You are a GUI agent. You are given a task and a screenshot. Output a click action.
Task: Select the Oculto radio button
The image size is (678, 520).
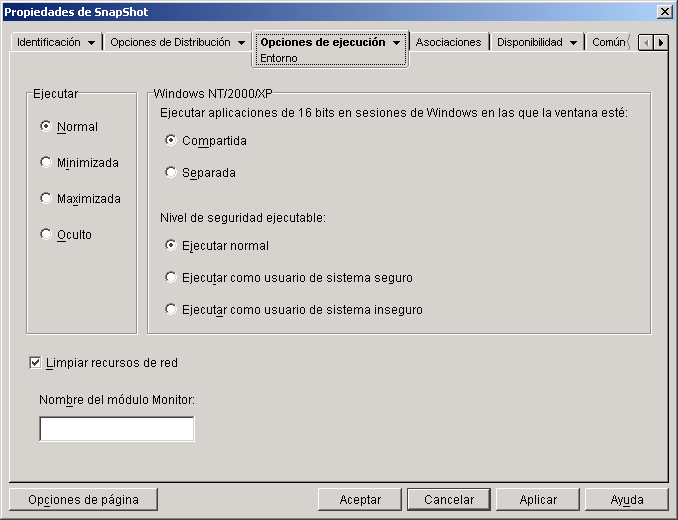click(45, 234)
